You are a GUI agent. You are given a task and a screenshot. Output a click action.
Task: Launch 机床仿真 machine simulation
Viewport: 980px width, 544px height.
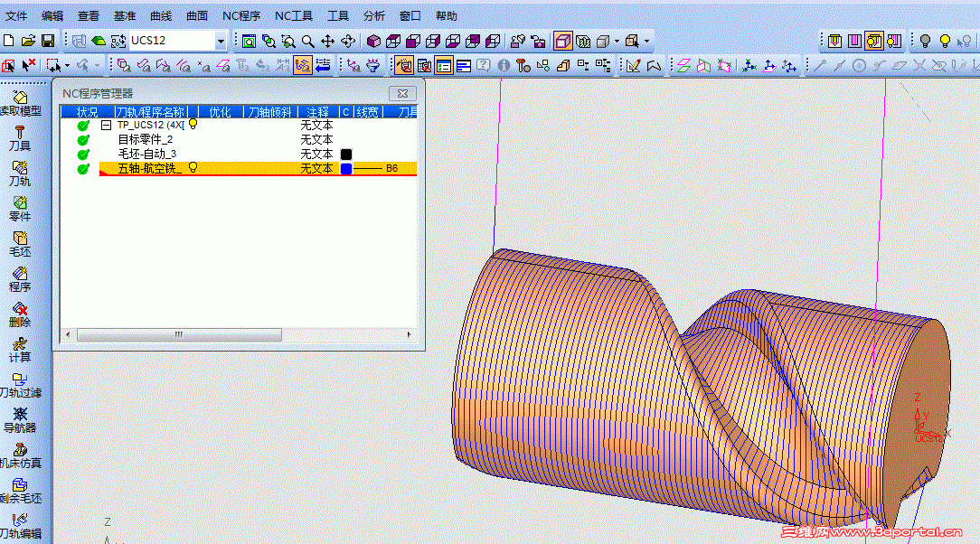20,456
